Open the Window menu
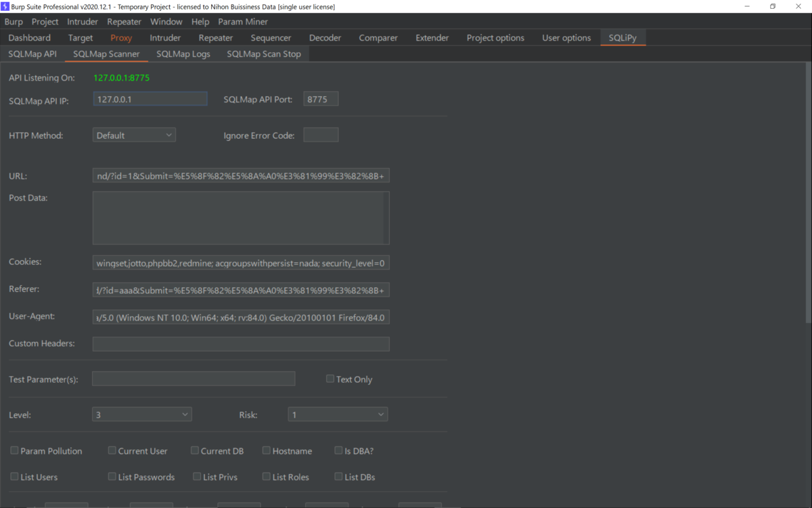Screen dimensions: 812x508 point(166,22)
